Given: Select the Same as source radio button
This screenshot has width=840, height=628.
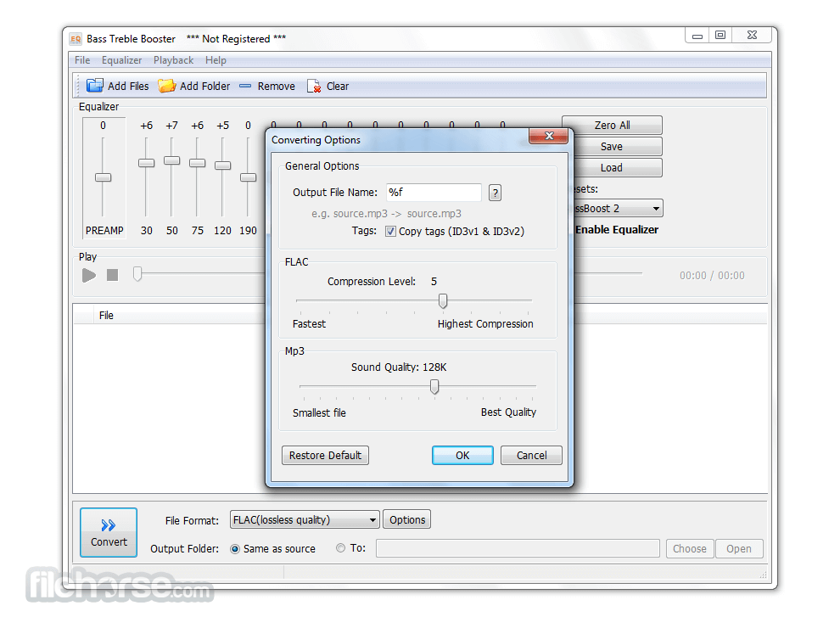Looking at the screenshot, I should click(235, 549).
